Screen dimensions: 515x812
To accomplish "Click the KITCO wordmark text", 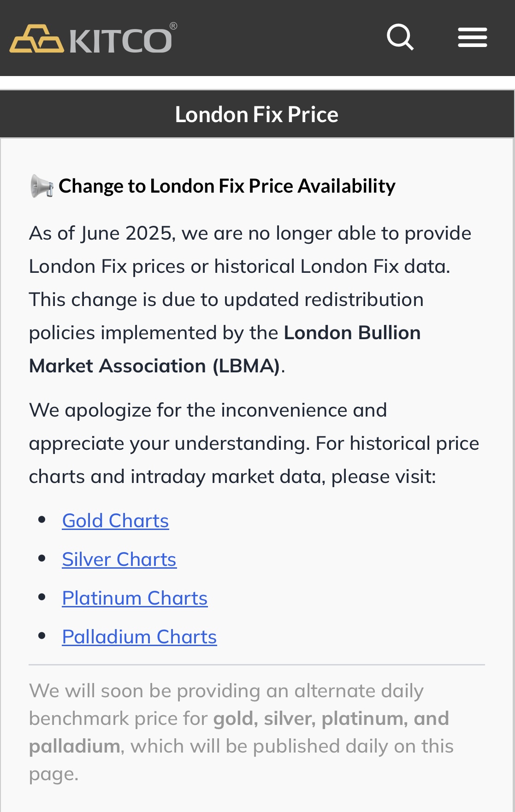I will [x=121, y=41].
